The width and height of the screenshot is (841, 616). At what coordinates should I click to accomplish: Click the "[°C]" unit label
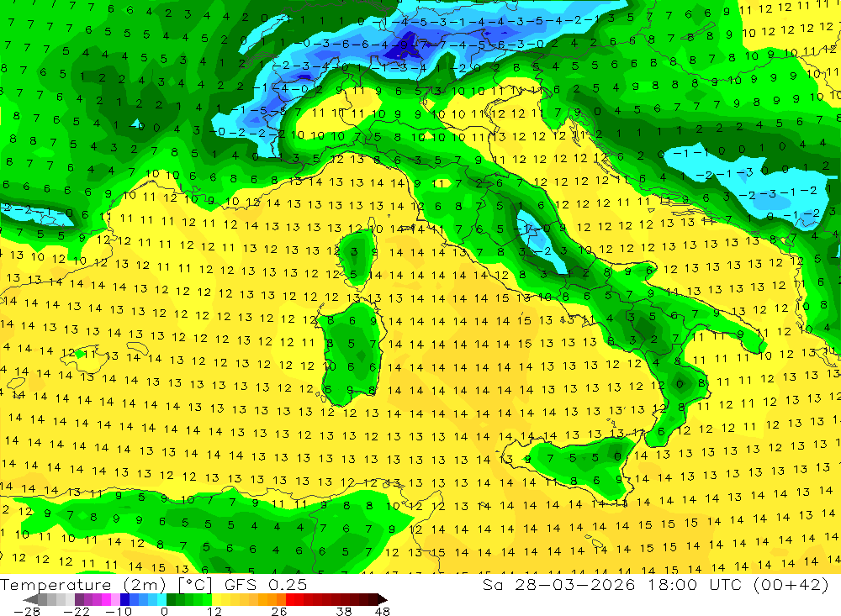click(x=195, y=585)
